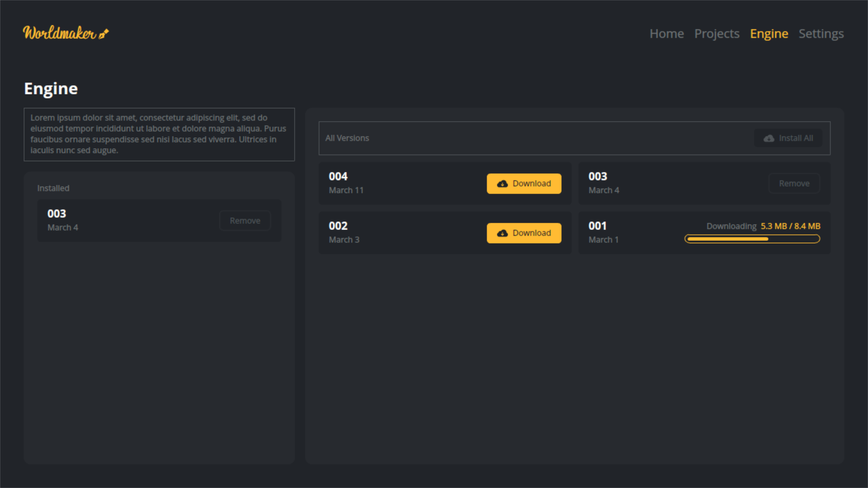
Task: Click 'March 4' date in the All Versions list
Action: tap(604, 190)
